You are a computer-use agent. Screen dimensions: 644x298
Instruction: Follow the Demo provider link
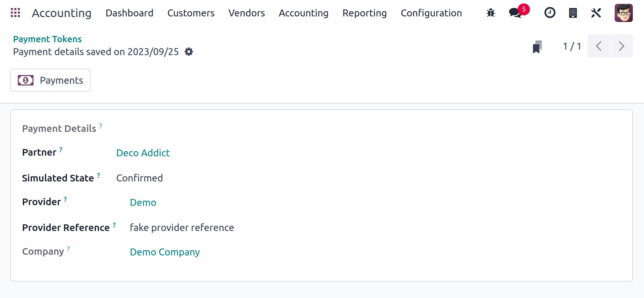[x=143, y=202]
